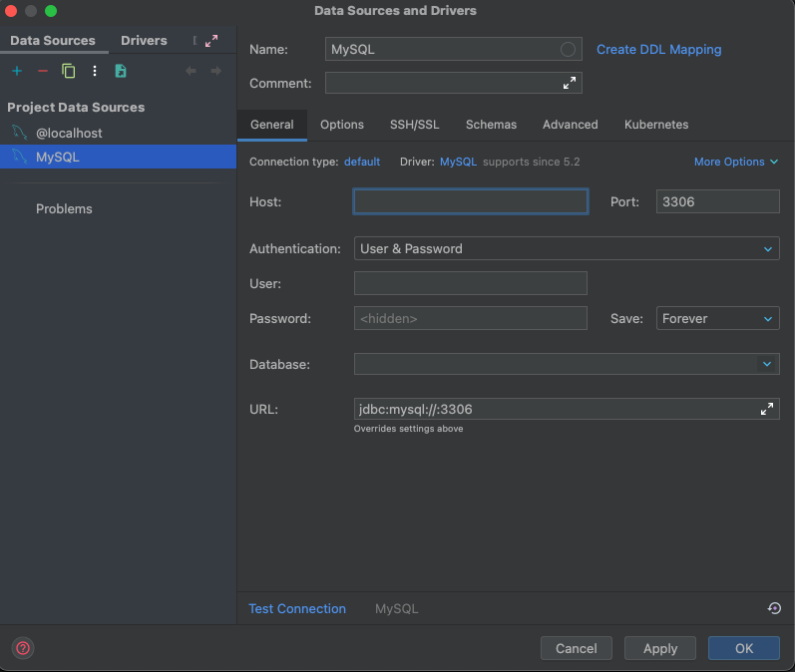The image size is (795, 672).
Task: Click the color circle in the Name field
Action: click(x=568, y=49)
